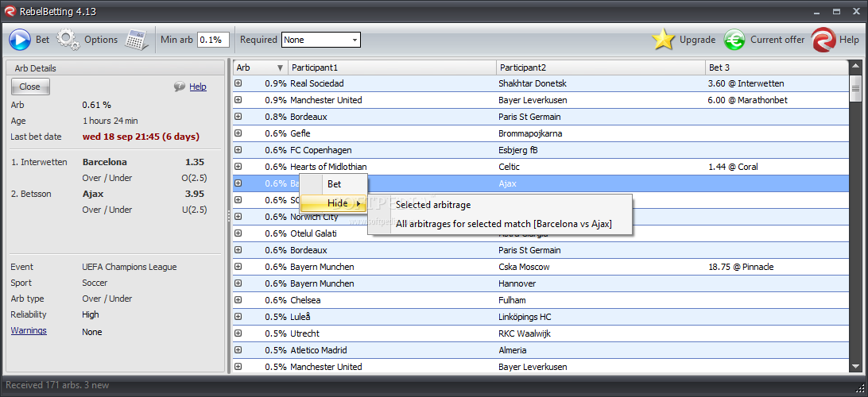Viewport: 868px width, 397px height.
Task: Click the Min arb input field
Action: (x=213, y=40)
